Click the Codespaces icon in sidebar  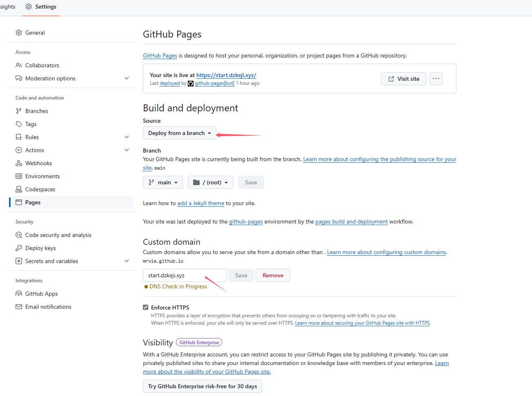[19, 189]
